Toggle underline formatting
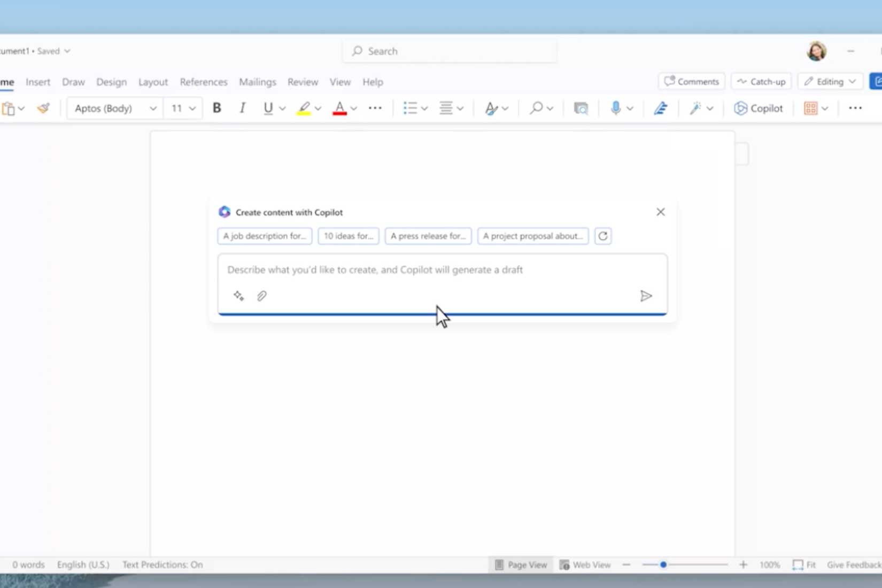 (x=268, y=108)
